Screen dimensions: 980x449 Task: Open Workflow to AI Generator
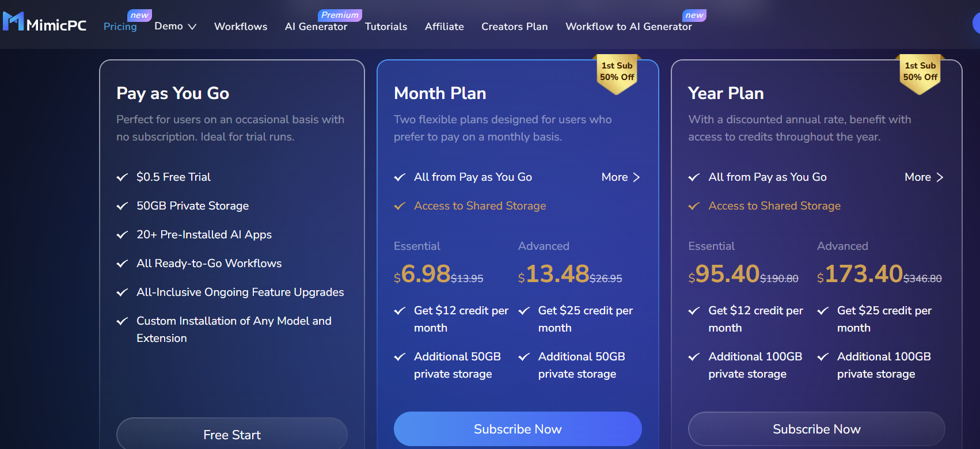pyautogui.click(x=628, y=26)
